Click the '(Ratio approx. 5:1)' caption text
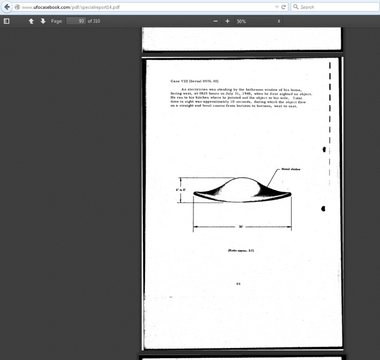380x360 pixels. tap(241, 250)
